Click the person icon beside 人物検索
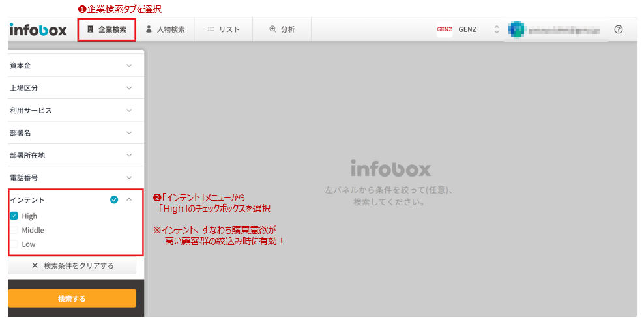 pos(149,29)
